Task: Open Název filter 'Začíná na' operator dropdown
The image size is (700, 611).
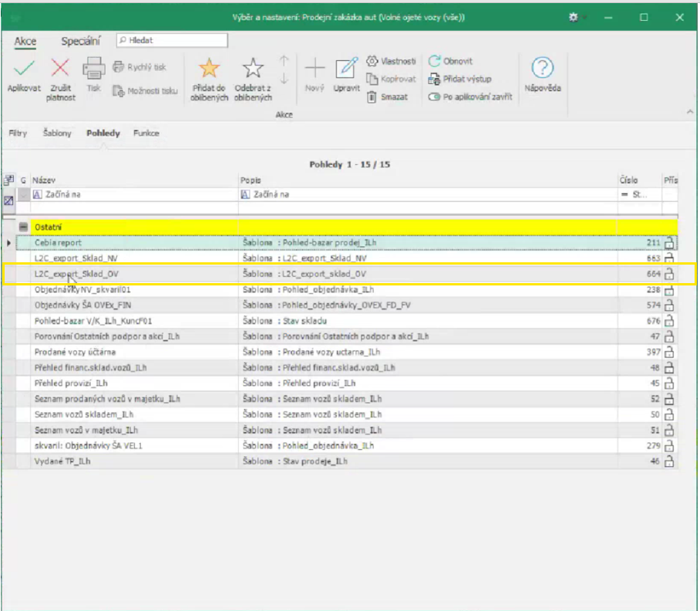Action: 37,195
